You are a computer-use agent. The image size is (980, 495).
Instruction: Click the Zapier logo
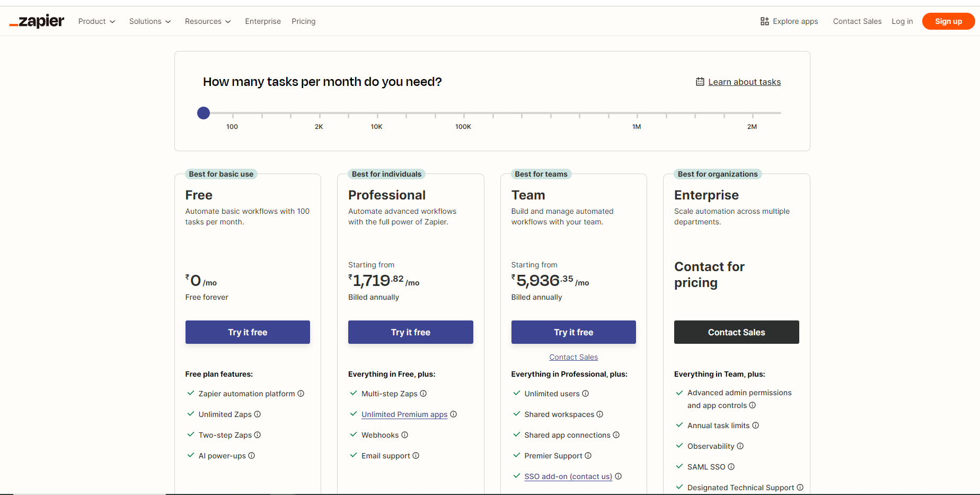37,21
